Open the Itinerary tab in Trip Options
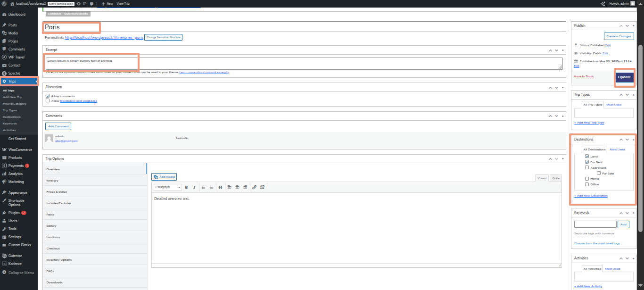This screenshot has height=290, width=644. pos(52,181)
